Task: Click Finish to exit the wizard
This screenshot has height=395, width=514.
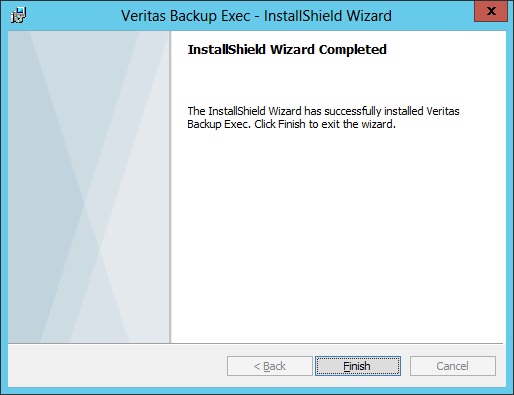Action: (358, 366)
